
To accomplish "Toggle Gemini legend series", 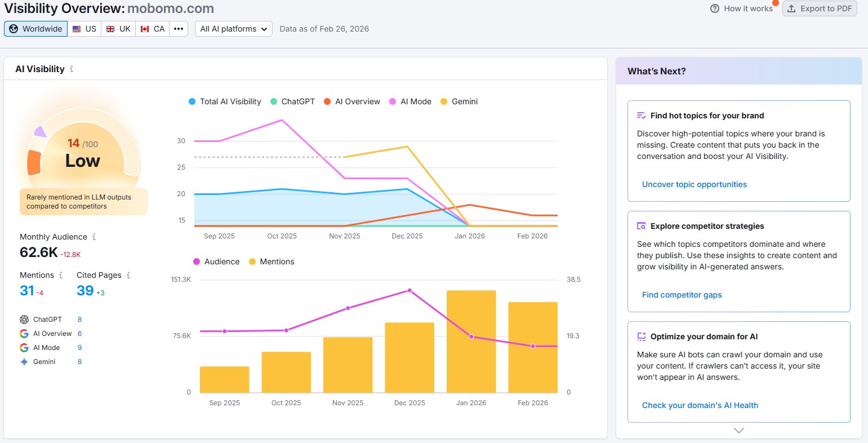I will click(459, 102).
